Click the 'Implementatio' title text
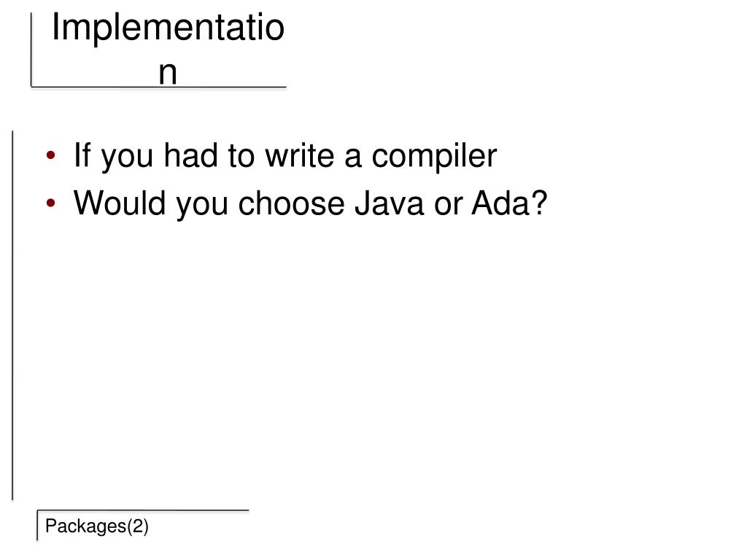The height and width of the screenshot is (560, 747). pos(168,28)
